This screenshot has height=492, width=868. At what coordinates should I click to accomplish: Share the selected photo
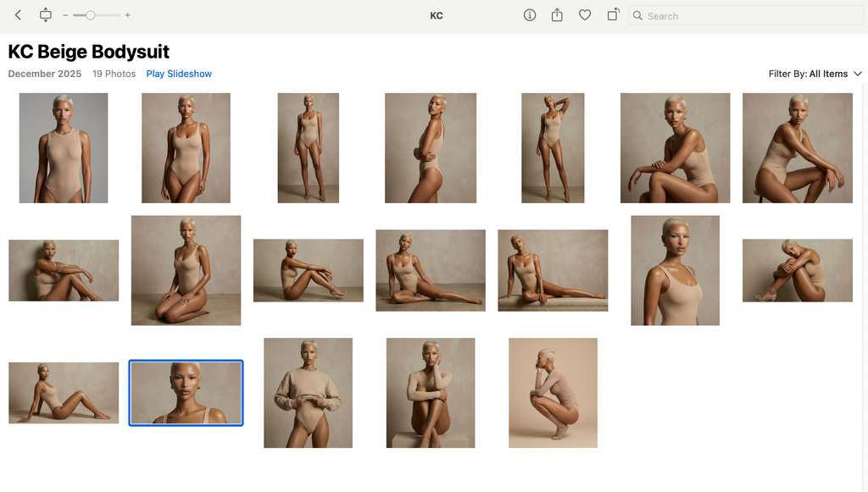tap(557, 15)
